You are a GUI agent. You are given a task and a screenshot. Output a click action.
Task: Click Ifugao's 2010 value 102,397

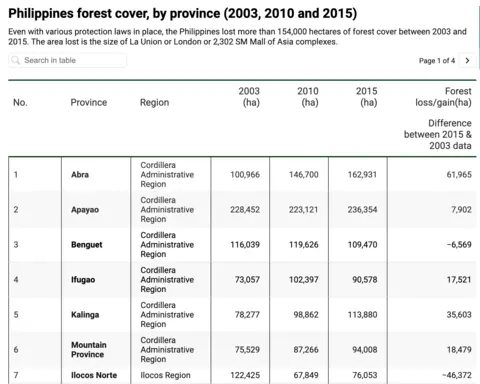[x=304, y=280]
